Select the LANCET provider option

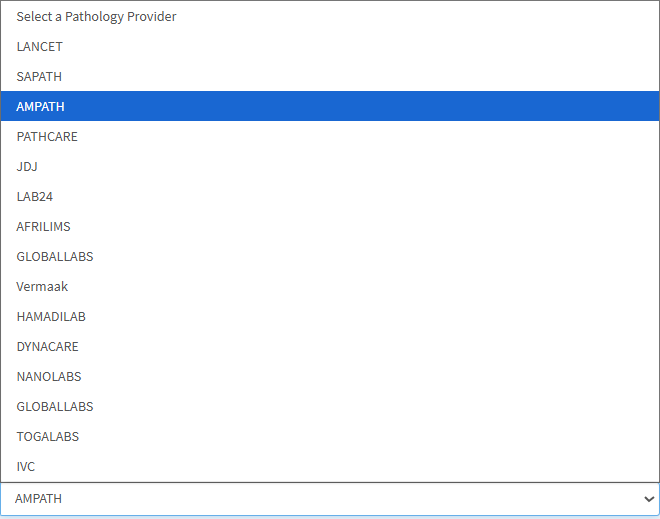[x=40, y=46]
